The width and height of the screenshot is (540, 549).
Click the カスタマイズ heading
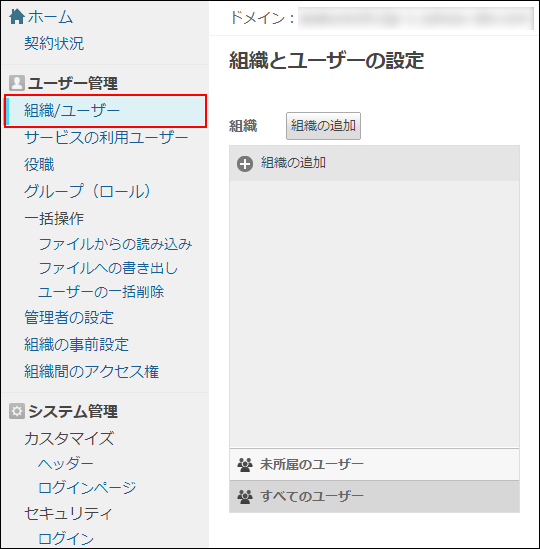pyautogui.click(x=69, y=438)
